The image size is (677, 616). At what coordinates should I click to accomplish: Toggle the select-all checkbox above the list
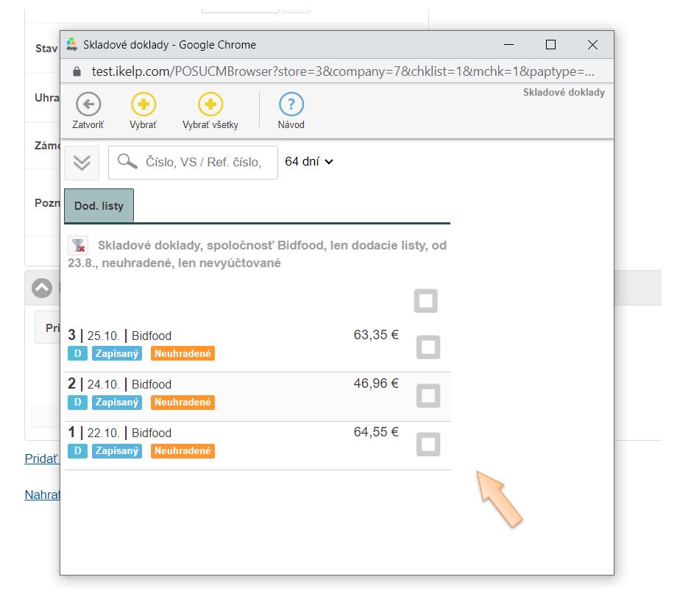[425, 300]
